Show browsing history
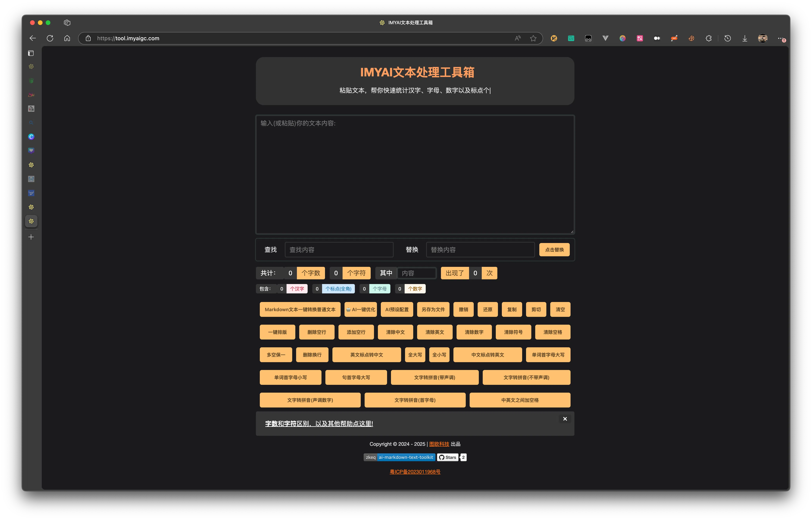Screen dimensions: 812x520 (x=728, y=38)
